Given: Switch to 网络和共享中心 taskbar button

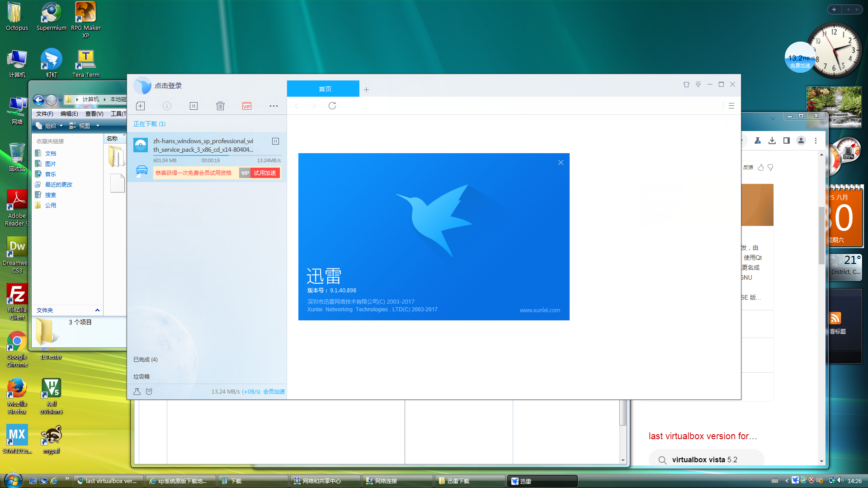Looking at the screenshot, I should point(325,481).
